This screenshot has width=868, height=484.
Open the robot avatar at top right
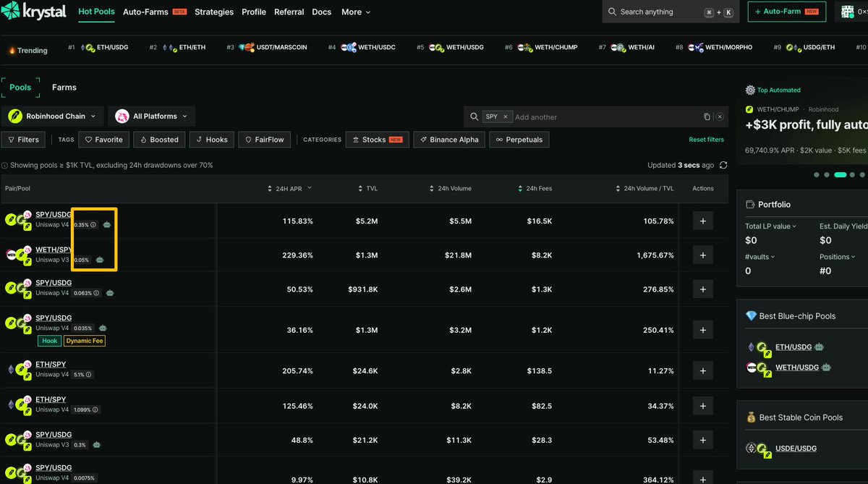pyautogui.click(x=848, y=12)
